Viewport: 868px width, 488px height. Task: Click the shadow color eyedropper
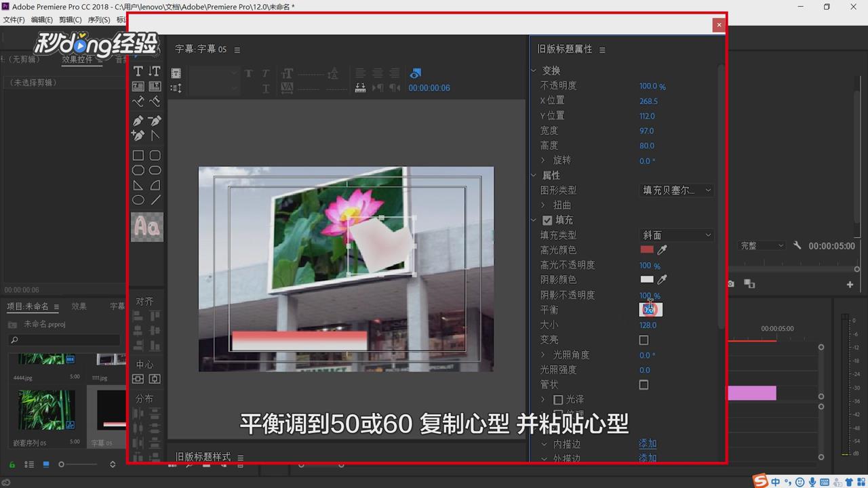click(662, 279)
